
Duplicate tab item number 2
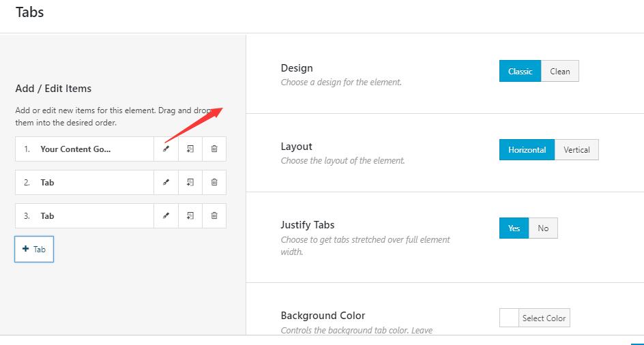(x=190, y=182)
